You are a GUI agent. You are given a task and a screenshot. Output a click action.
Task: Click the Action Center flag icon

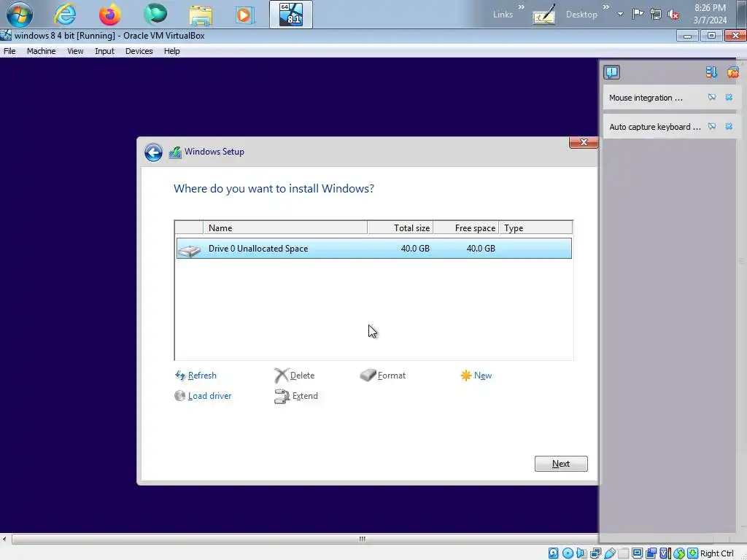[x=638, y=15]
